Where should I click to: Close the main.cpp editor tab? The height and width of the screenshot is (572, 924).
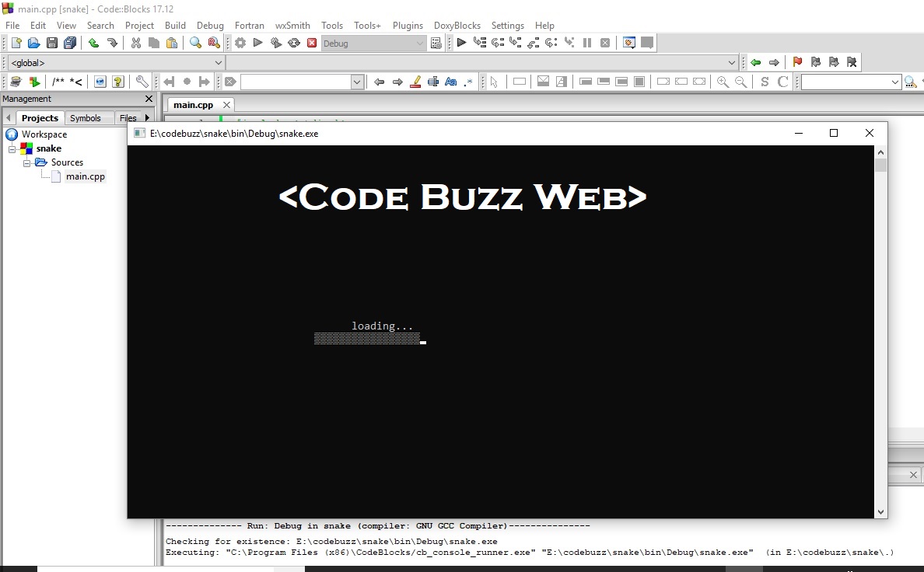click(x=226, y=105)
